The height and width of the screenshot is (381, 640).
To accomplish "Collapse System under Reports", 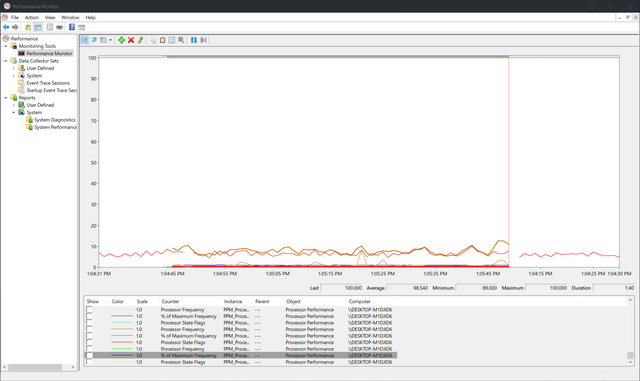I will (13, 112).
